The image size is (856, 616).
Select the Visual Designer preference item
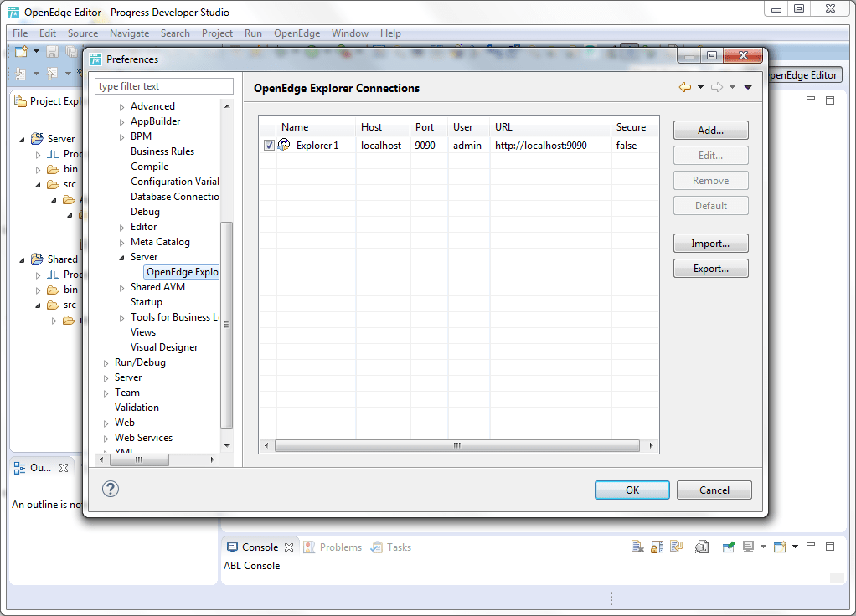point(164,347)
